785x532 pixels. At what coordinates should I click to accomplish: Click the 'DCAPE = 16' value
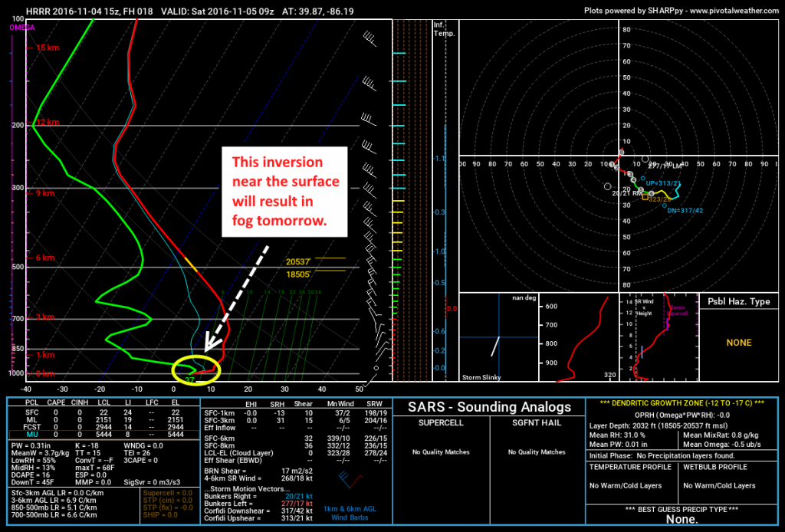point(30,475)
